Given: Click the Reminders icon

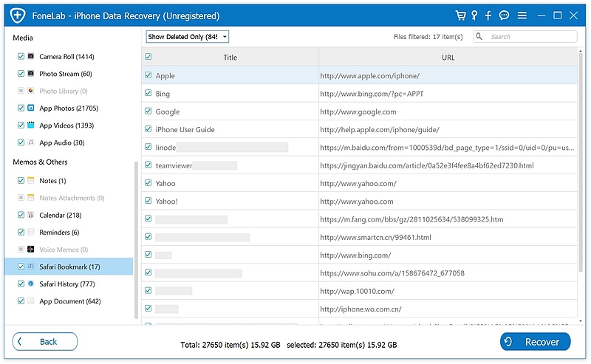Looking at the screenshot, I should click(31, 232).
